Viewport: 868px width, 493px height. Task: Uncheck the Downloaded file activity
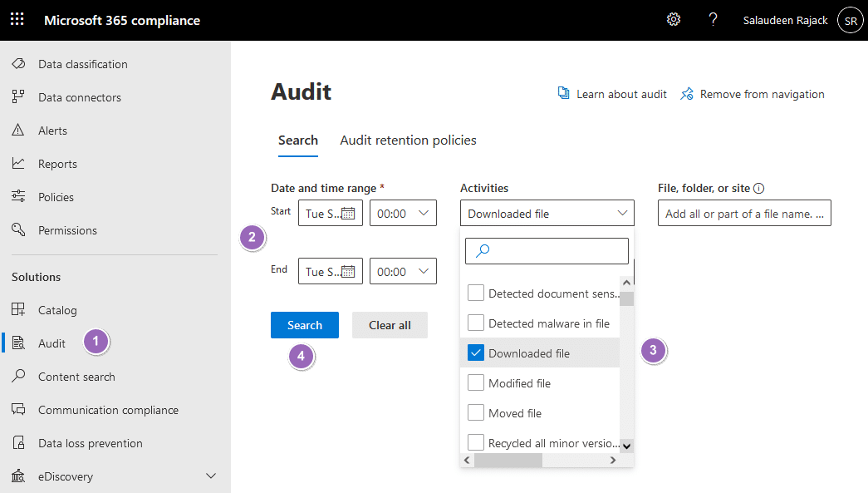point(476,352)
